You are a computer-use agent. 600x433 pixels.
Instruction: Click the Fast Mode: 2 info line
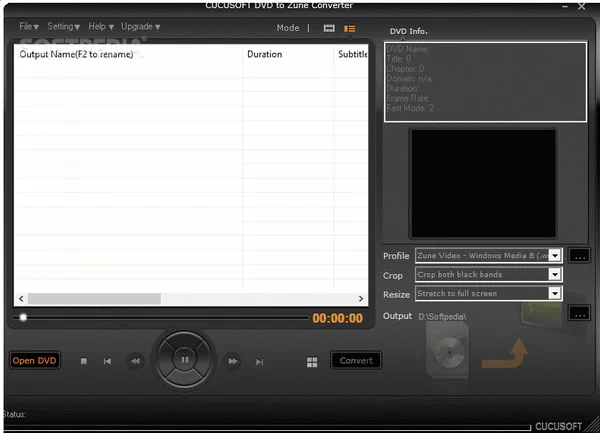[x=410, y=108]
